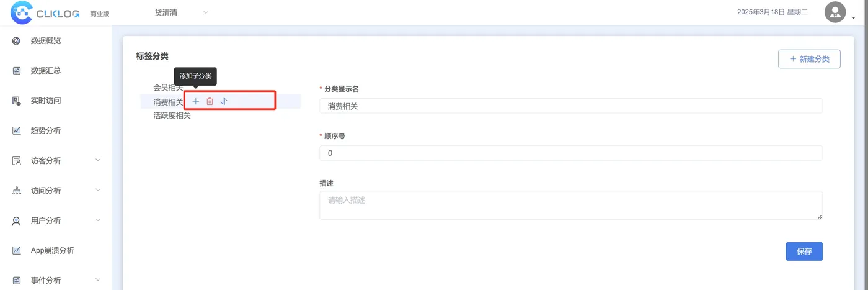Click the CLKLOG logo
Viewport: 868px width, 290px height.
click(x=45, y=12)
